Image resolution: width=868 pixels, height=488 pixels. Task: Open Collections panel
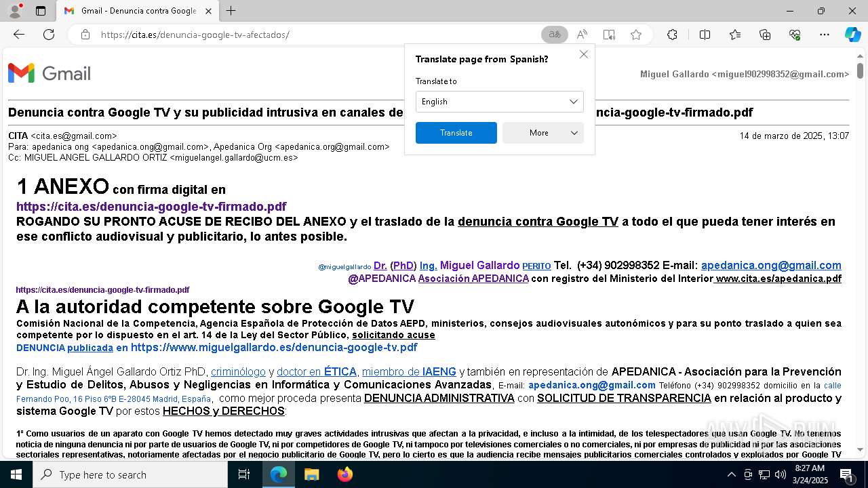click(x=765, y=35)
